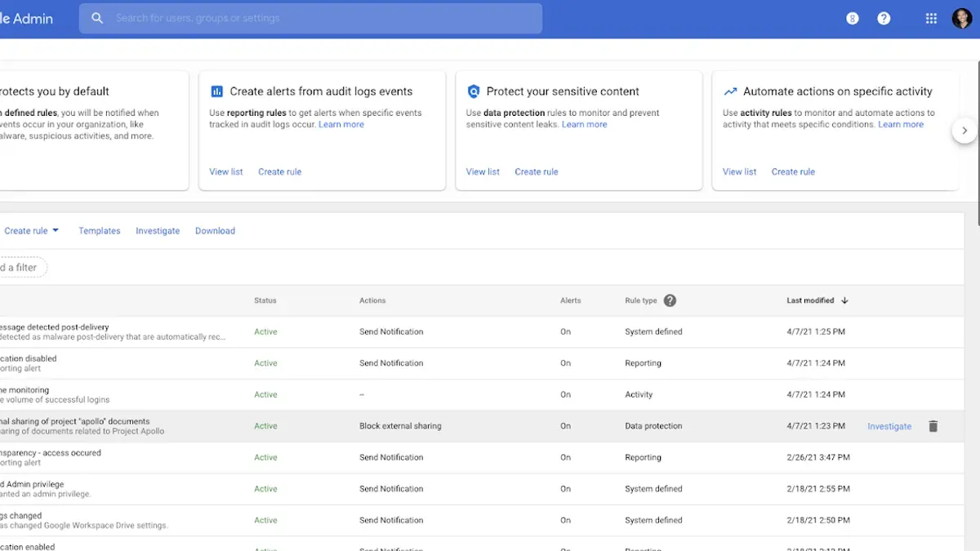Click Download in the rules toolbar
The width and height of the screenshot is (980, 551).
click(215, 231)
